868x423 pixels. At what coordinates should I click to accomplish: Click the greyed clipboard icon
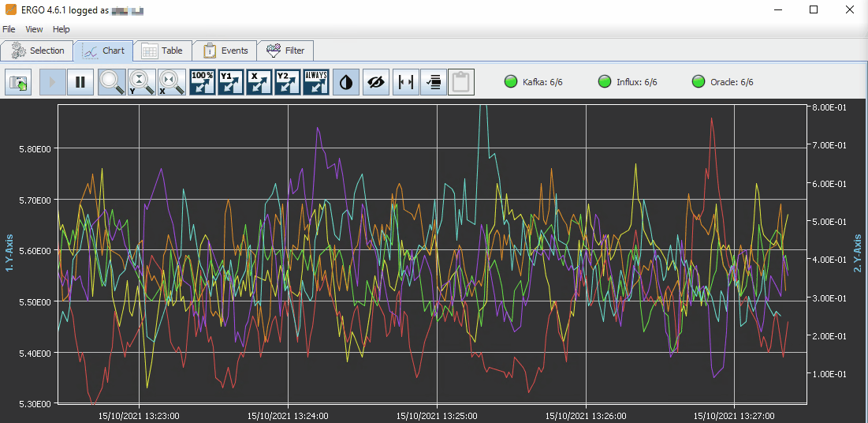pos(461,82)
